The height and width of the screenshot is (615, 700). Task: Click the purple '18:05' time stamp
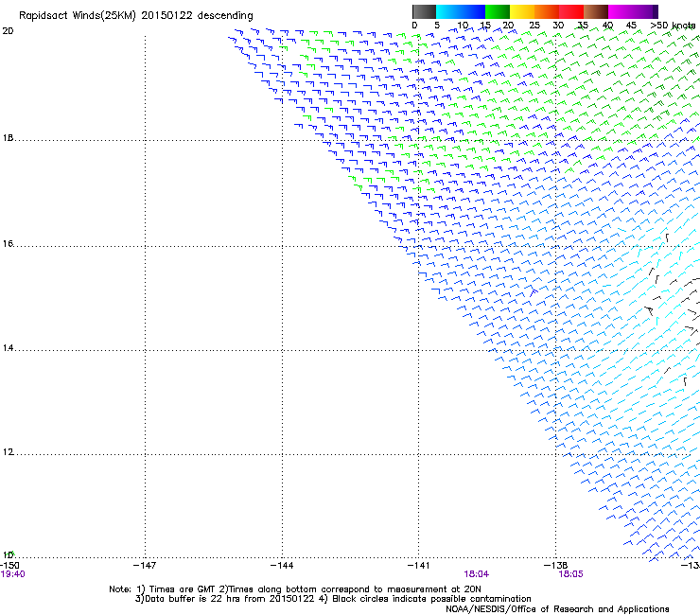[x=571, y=574]
